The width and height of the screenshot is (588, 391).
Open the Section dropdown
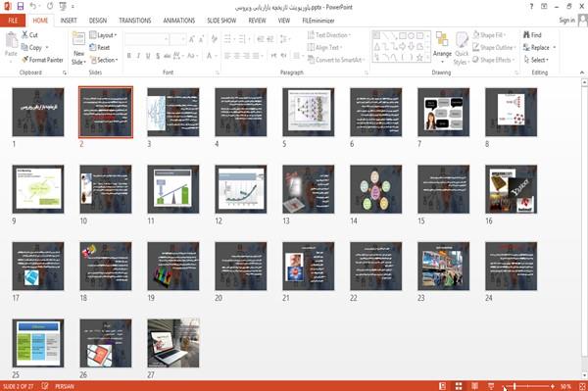(x=104, y=60)
